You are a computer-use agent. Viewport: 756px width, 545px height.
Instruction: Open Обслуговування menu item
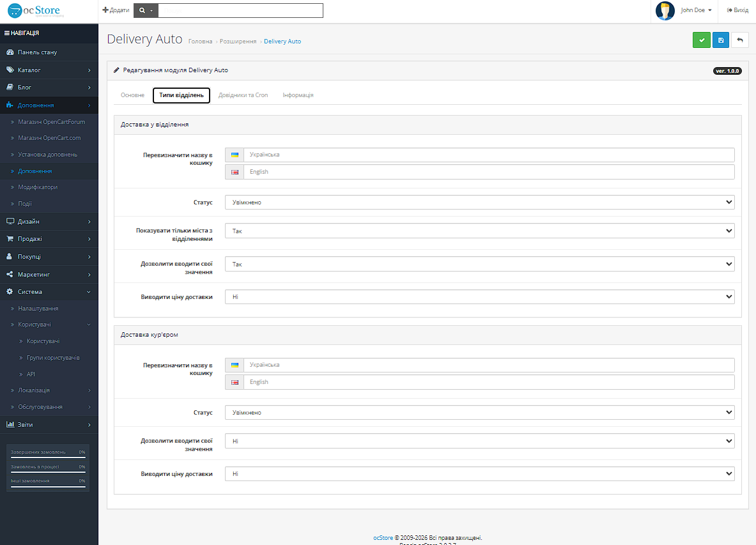[x=40, y=407]
